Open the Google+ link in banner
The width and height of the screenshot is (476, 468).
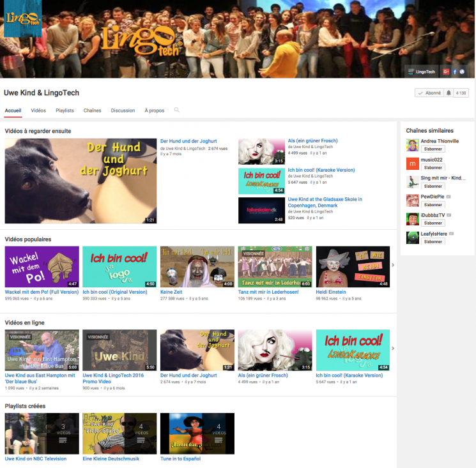point(446,72)
